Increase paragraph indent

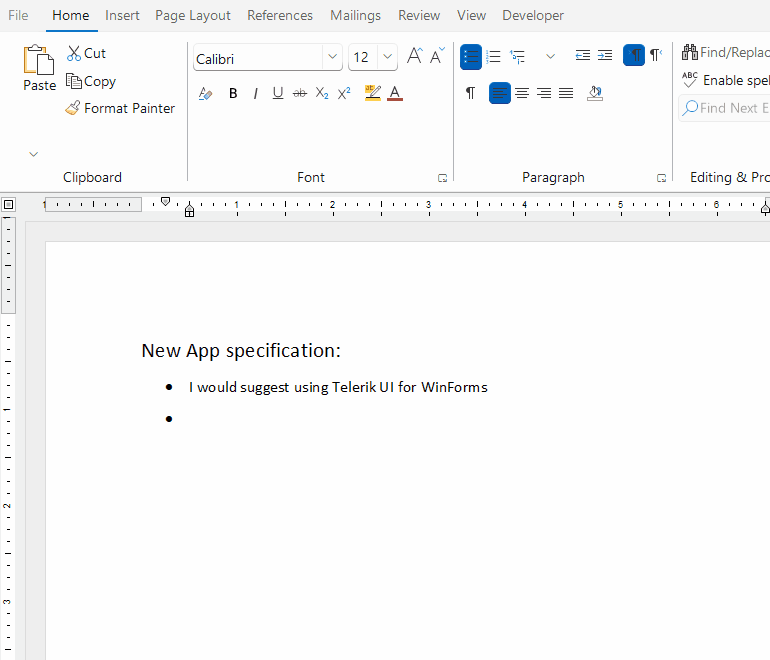605,55
